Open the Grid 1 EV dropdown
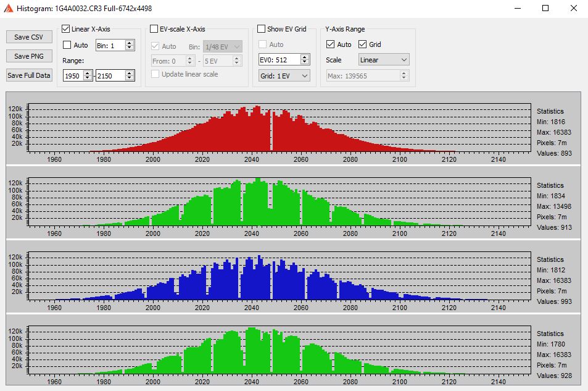The height and width of the screenshot is (391, 588). click(284, 75)
